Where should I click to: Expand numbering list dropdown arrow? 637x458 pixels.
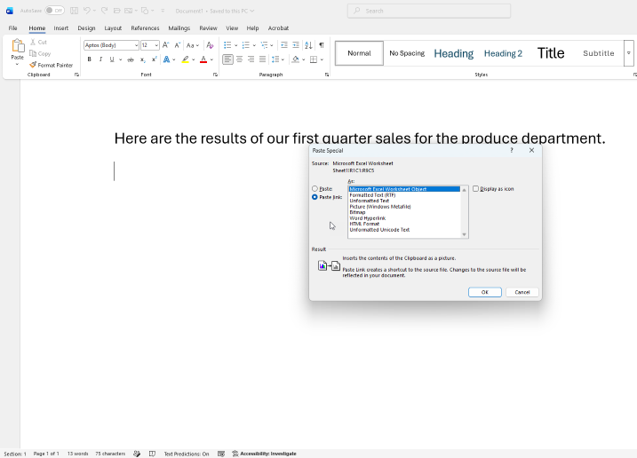[254, 45]
